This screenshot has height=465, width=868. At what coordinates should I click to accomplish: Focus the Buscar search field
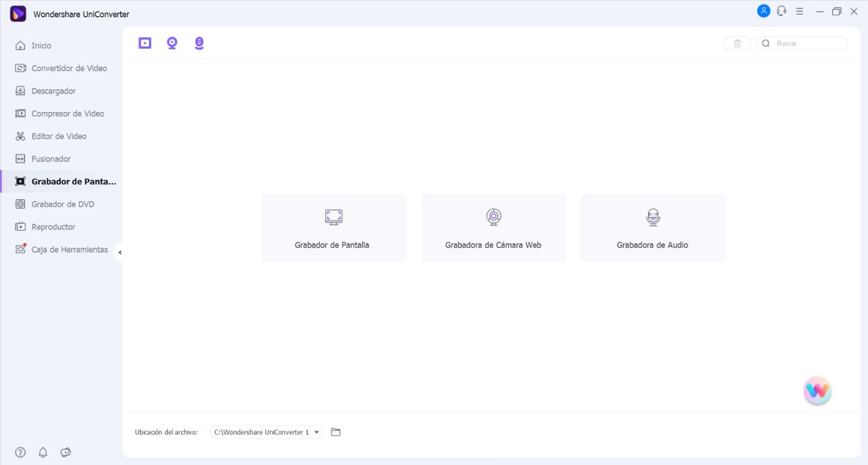click(802, 43)
